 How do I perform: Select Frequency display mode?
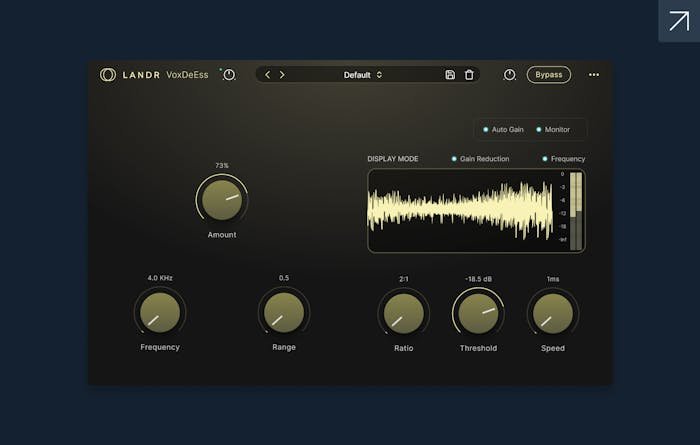pos(563,159)
